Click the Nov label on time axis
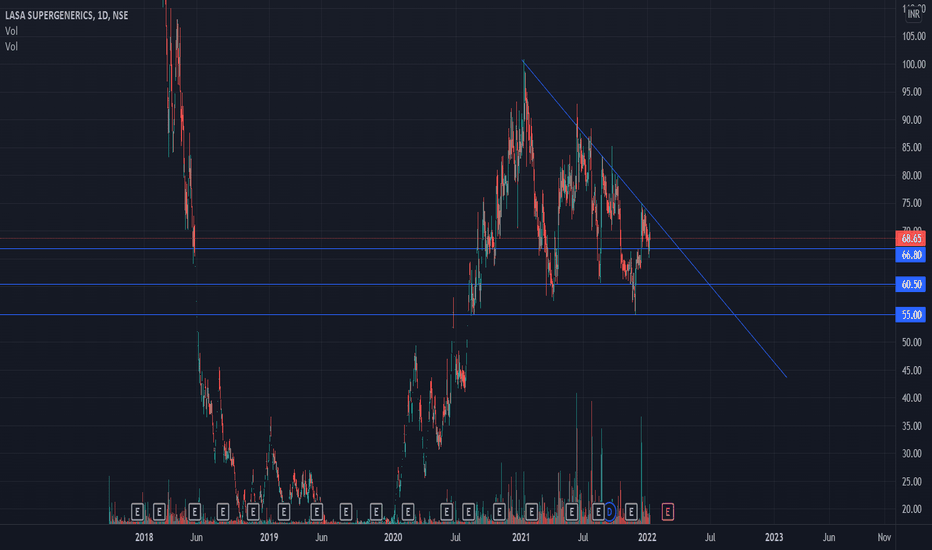Screen dimensions: 932x550 click(884, 537)
